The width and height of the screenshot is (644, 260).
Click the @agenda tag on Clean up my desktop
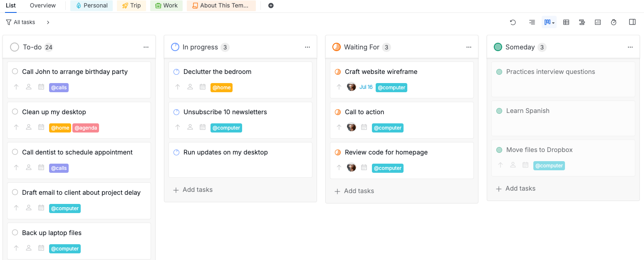click(86, 128)
